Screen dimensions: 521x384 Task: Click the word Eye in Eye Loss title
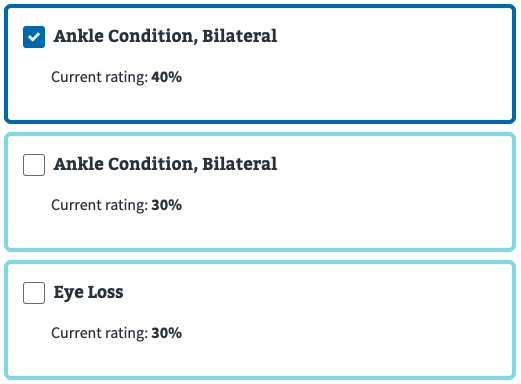tap(69, 293)
